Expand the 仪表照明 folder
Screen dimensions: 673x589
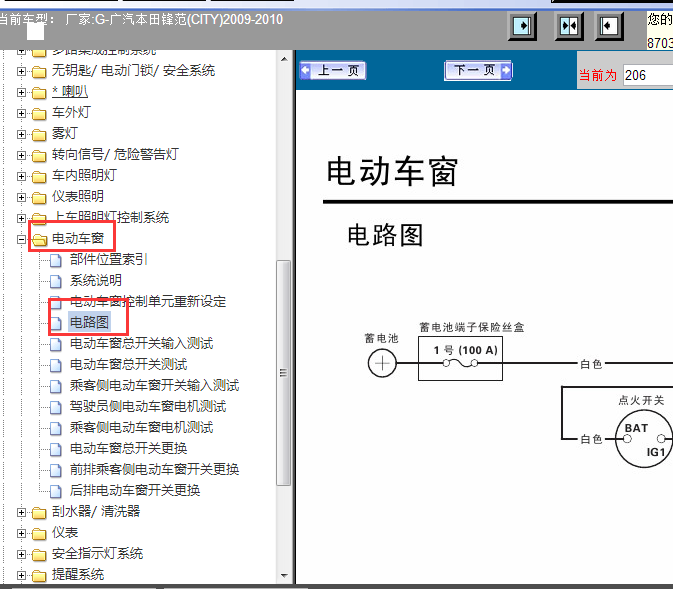coord(21,197)
